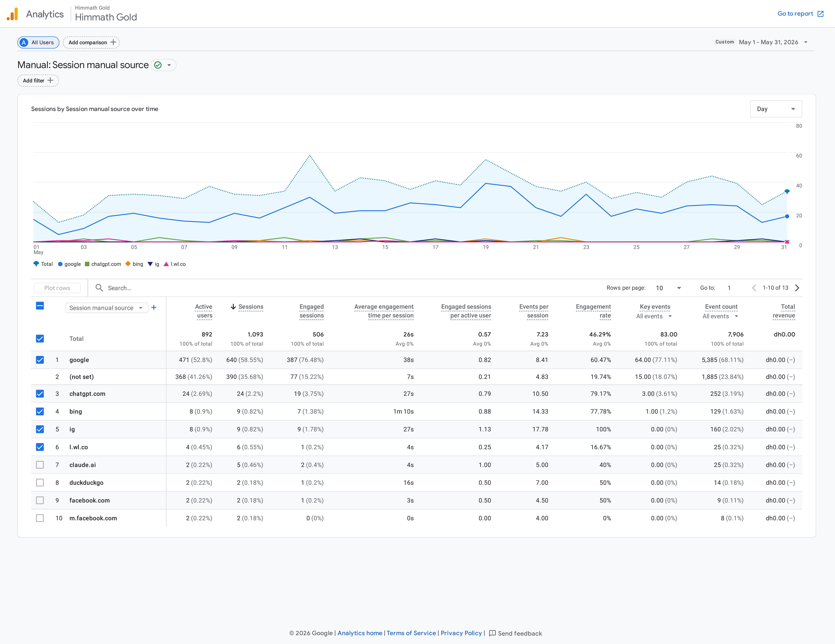The image size is (835, 644).
Task: Sort by Events per session column
Action: (x=534, y=311)
